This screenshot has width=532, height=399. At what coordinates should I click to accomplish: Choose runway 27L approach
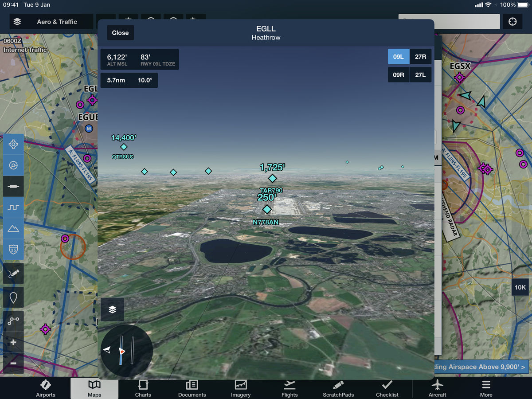[420, 75]
